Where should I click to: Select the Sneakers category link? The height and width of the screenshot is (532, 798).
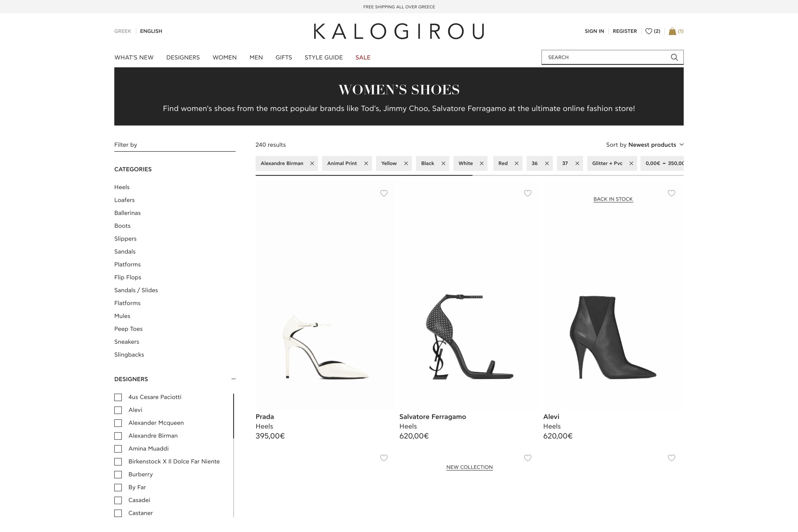click(x=127, y=342)
